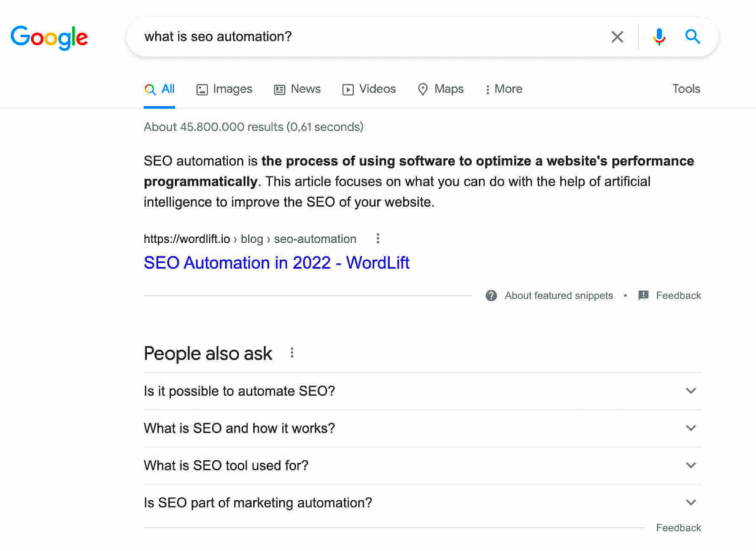Image resolution: width=756 pixels, height=551 pixels.
Task: Expand "What is SEO tool used for?"
Action: coord(422,465)
